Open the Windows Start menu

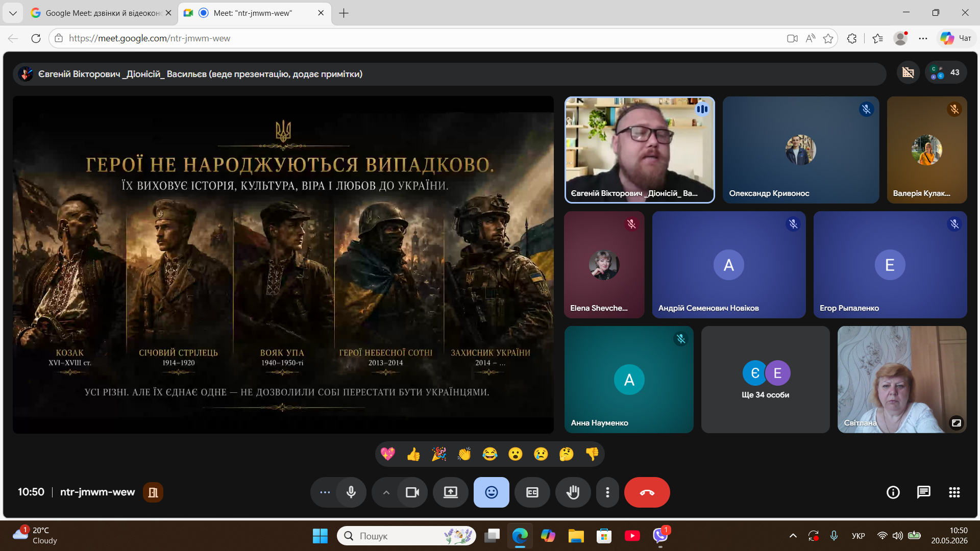pos(320,536)
